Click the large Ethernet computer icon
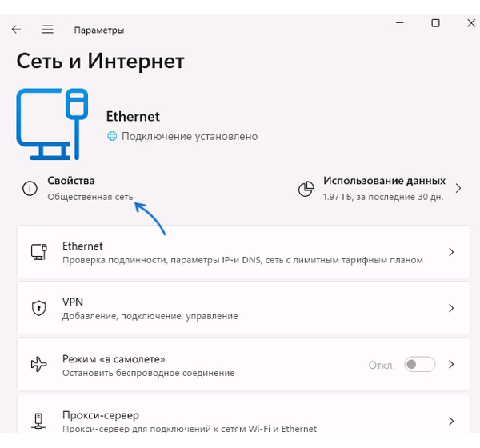Viewport: 480px width, 448px height. (52, 124)
